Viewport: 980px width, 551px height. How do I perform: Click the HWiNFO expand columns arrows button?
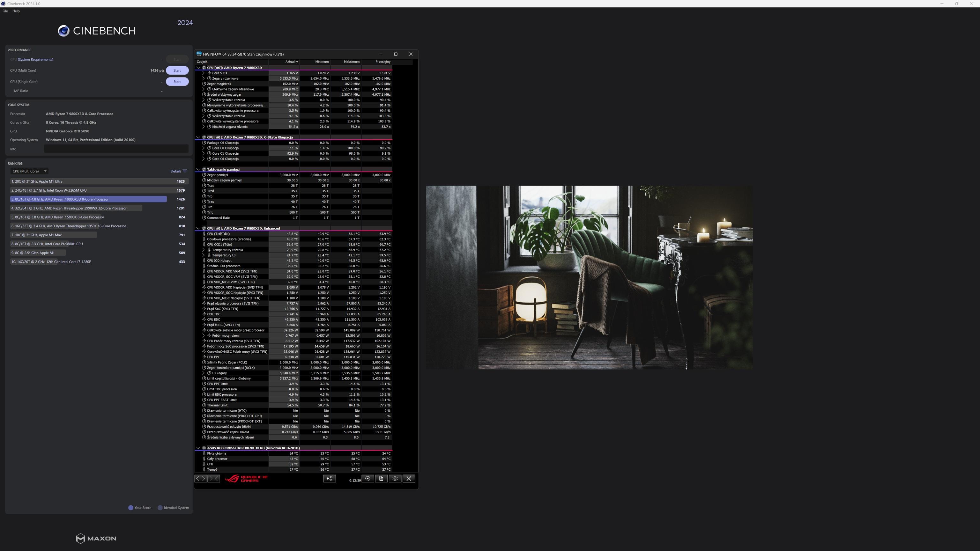200,479
